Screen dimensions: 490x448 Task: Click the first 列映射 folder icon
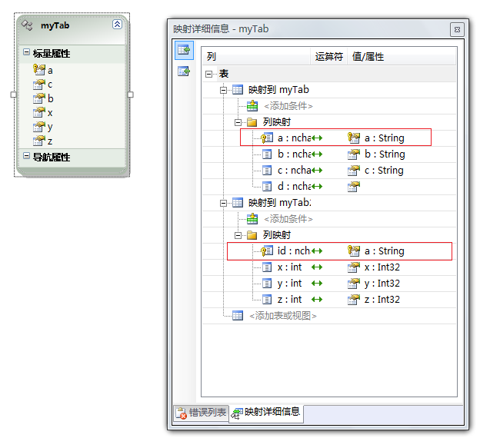[252, 122]
